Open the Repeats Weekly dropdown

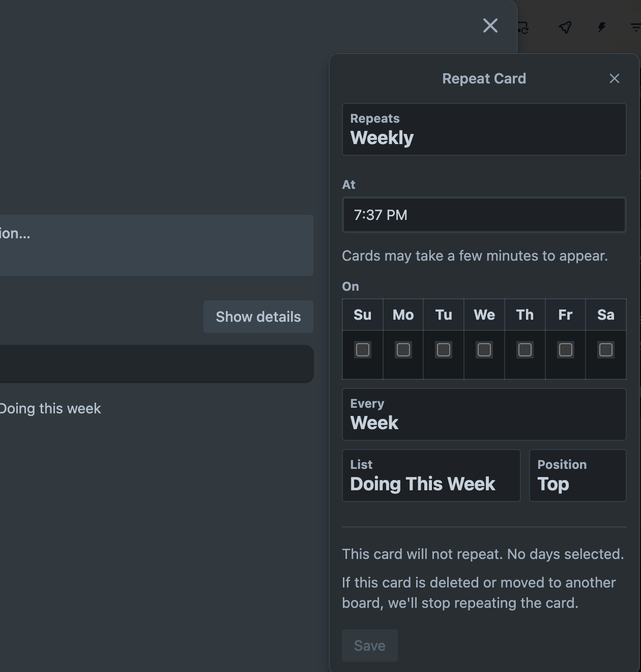484,129
